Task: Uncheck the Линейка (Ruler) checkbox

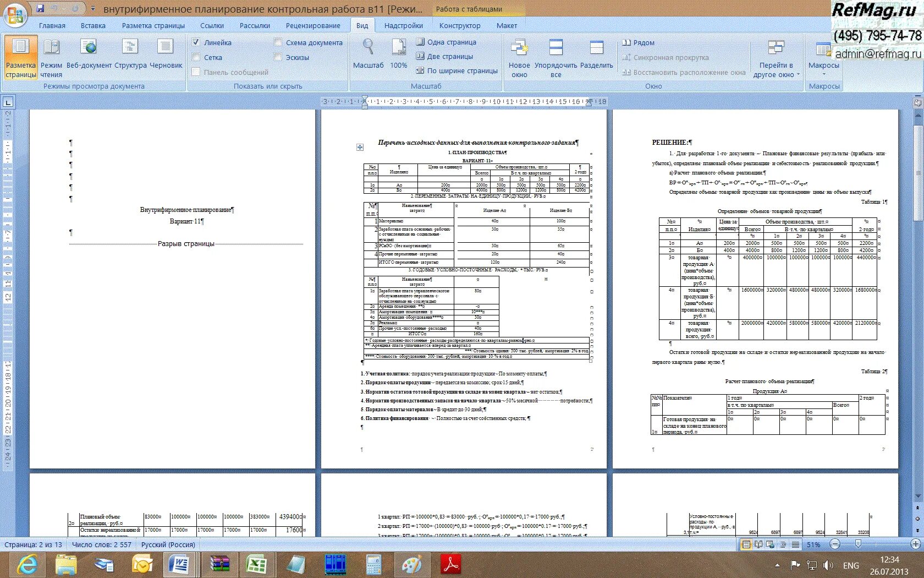Action: click(x=196, y=42)
